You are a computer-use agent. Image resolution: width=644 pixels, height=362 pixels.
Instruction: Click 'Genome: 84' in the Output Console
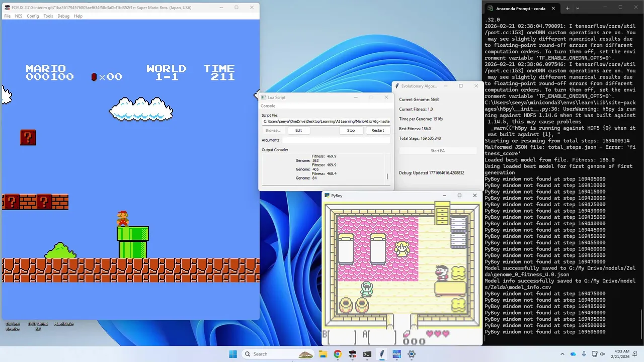tap(306, 178)
